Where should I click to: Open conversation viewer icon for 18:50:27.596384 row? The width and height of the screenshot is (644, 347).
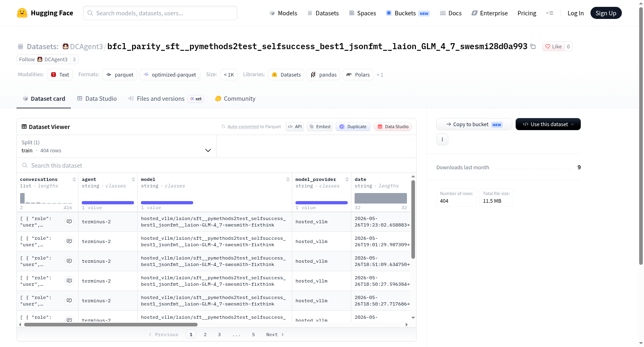coord(69,281)
